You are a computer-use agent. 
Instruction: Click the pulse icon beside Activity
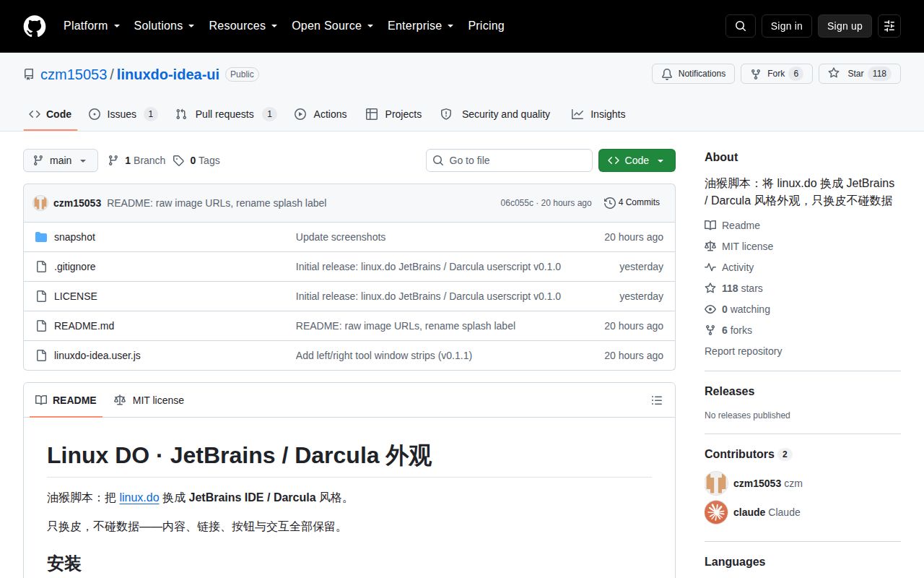click(710, 267)
